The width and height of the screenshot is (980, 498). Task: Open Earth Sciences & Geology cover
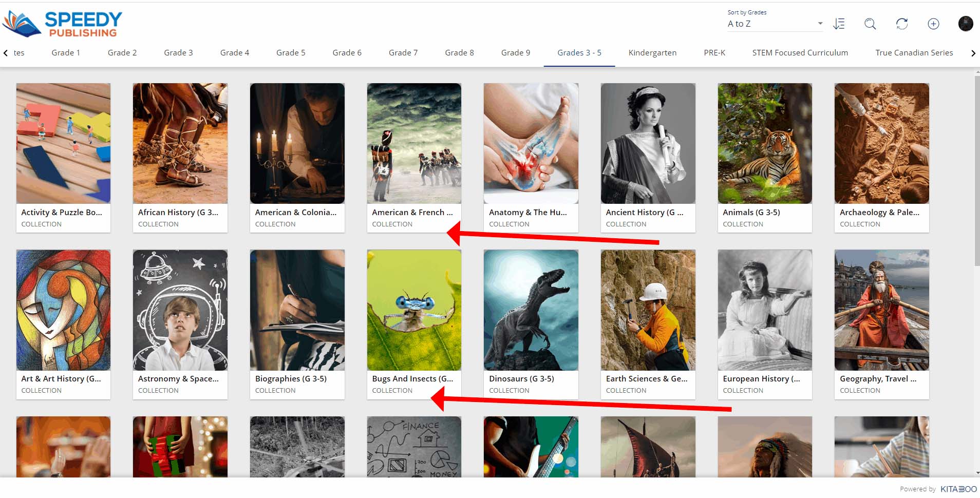[648, 310]
